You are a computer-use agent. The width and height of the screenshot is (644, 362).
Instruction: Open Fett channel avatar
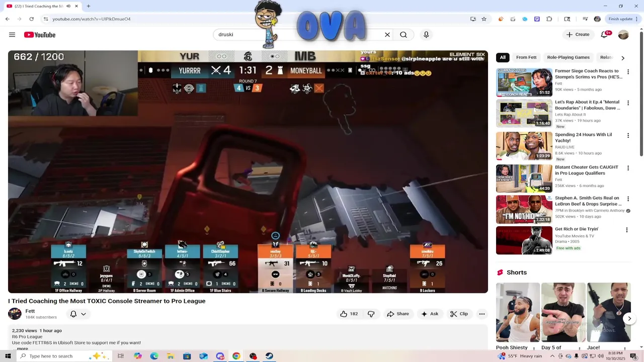click(x=15, y=314)
